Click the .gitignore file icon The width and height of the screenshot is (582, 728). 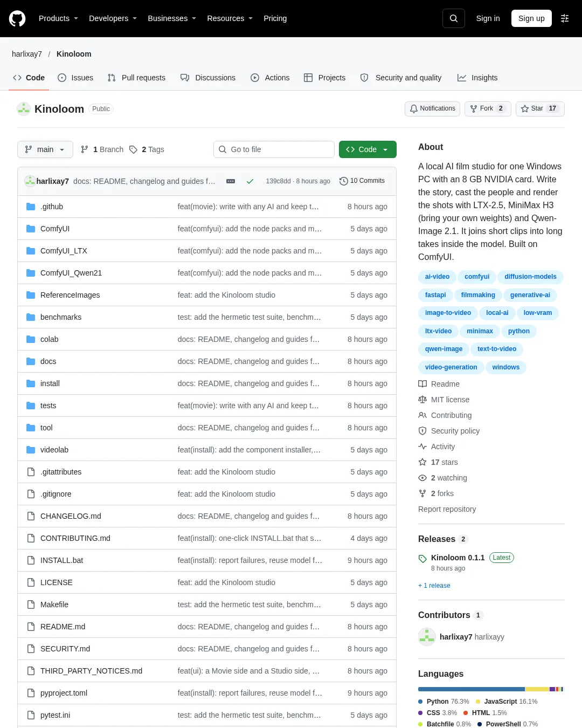31,494
